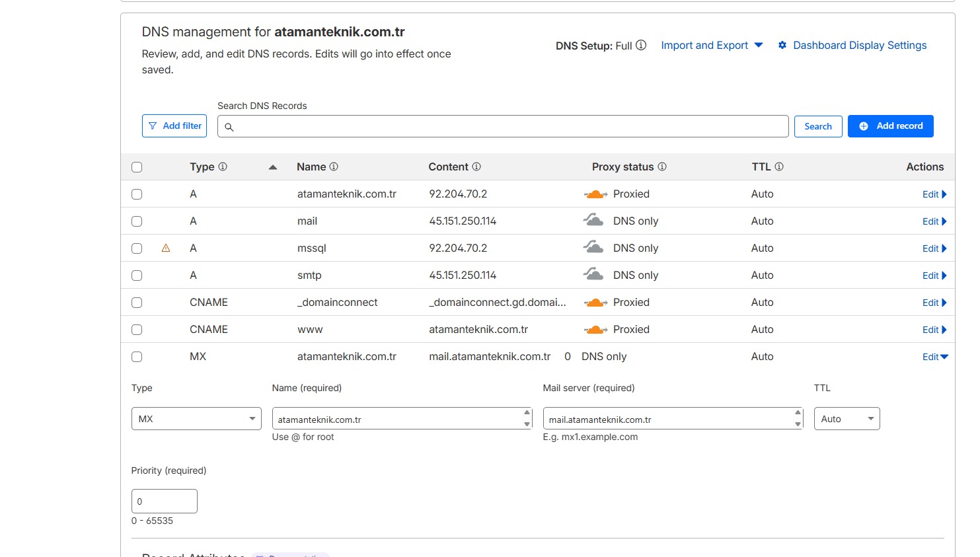Click the warning triangle on mssql row
This screenshot has height=557, width=980.
(x=166, y=248)
